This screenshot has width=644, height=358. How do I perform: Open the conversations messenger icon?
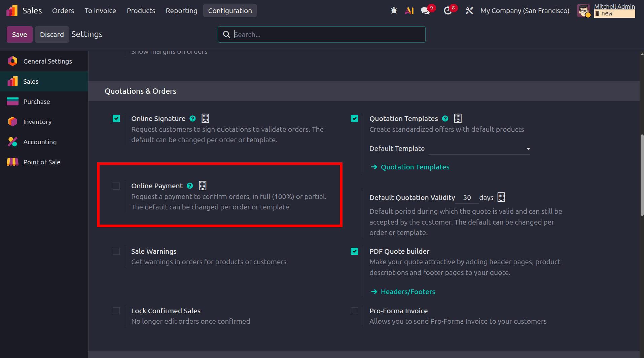[x=425, y=10]
